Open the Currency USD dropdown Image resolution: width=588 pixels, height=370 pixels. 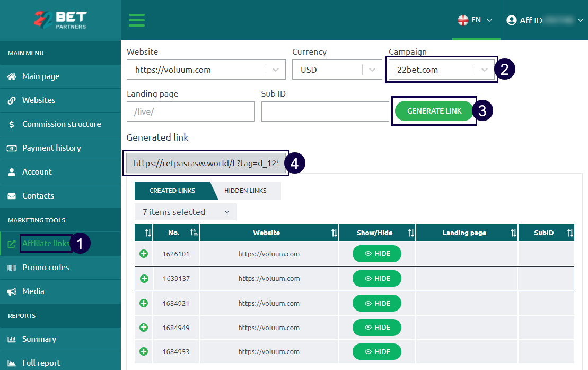click(x=372, y=70)
